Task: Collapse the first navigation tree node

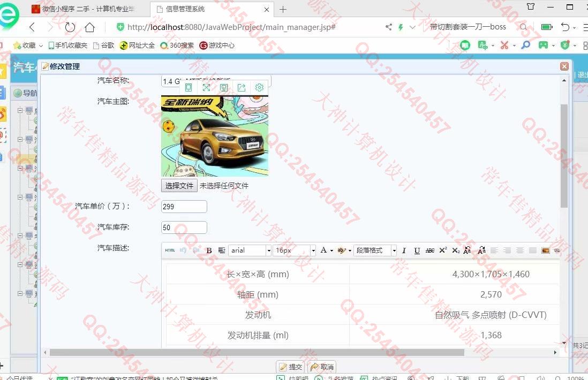Action: [20, 110]
